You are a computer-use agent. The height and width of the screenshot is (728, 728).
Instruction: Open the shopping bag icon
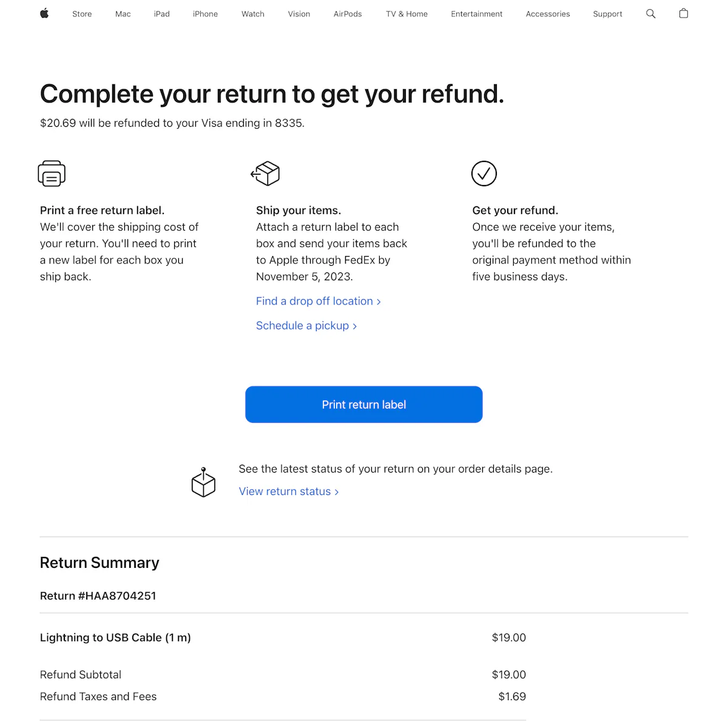683,13
